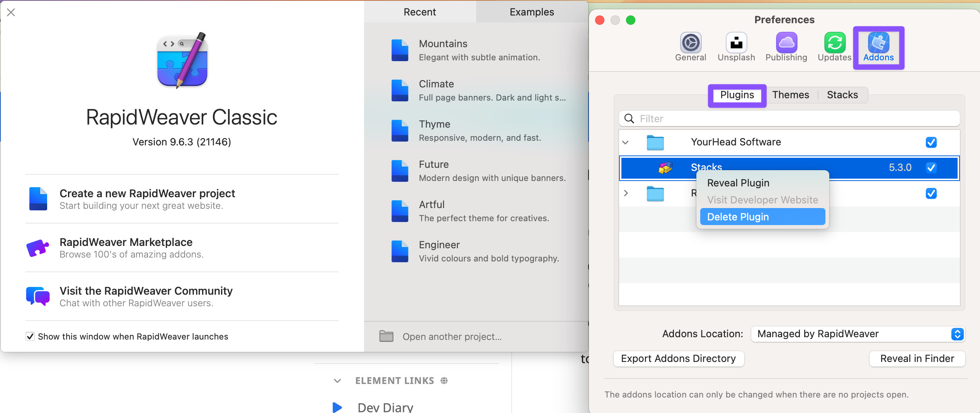Viewport: 980px width, 413px height.
Task: Uncheck the third plugin group checkbox
Action: [931, 193]
